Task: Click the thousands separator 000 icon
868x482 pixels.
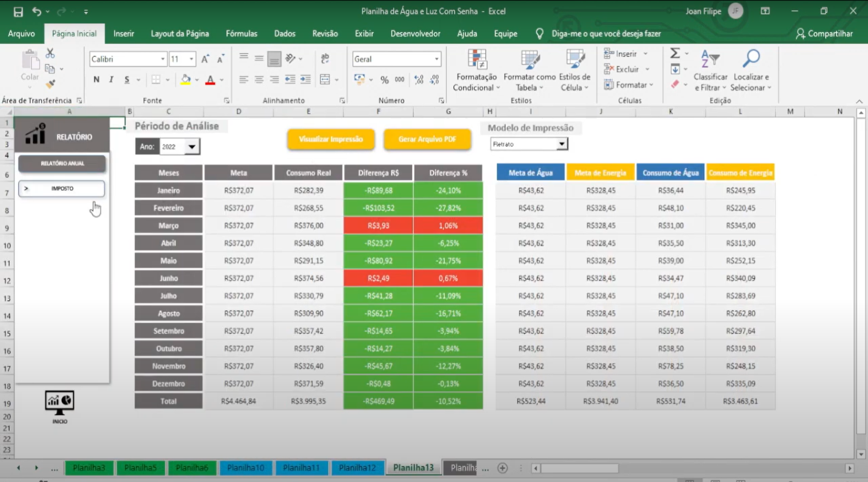Action: 399,80
